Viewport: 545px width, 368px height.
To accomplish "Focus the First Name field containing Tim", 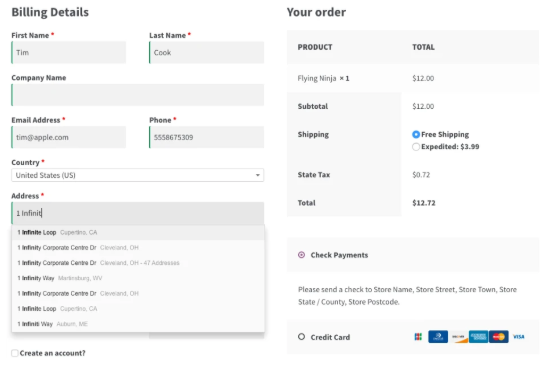I will click(68, 52).
